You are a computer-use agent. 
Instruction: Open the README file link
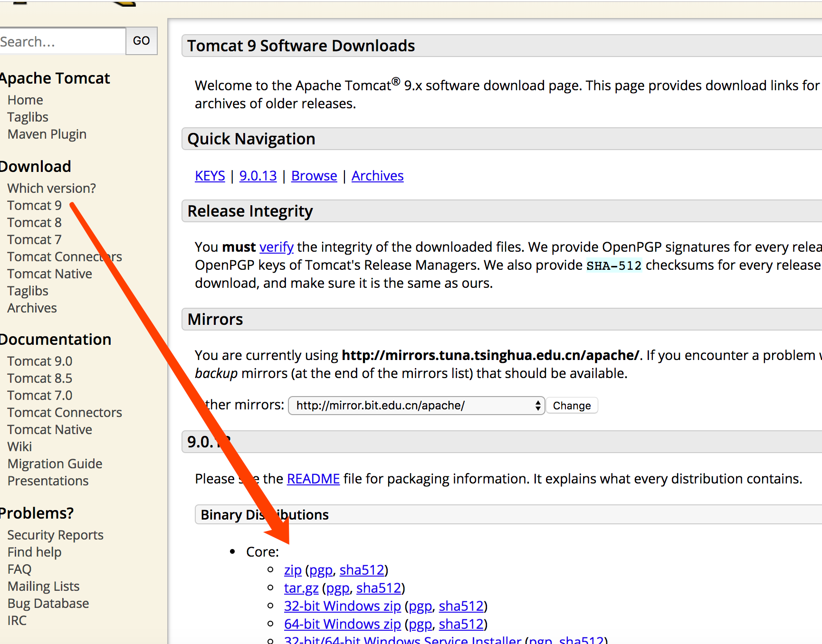click(314, 479)
